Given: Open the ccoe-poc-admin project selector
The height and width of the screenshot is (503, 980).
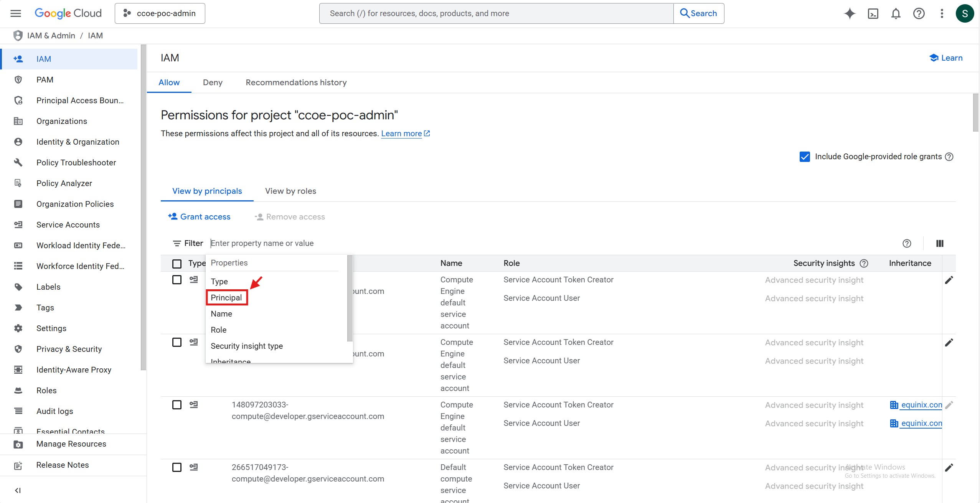Looking at the screenshot, I should 160,13.
